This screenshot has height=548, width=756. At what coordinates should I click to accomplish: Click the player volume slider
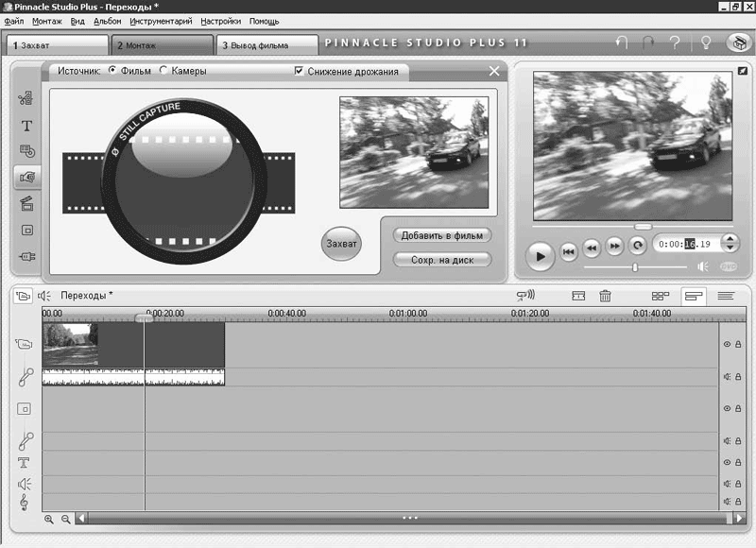point(634,267)
